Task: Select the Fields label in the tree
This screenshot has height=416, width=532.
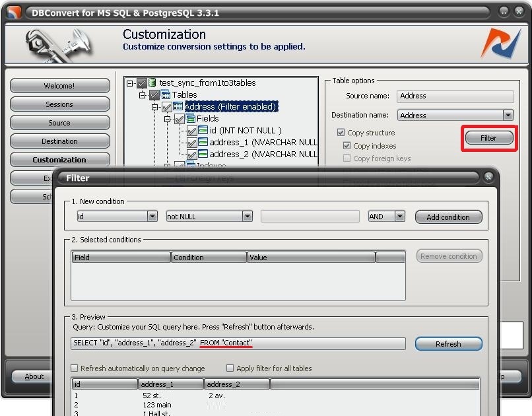Action: tap(208, 118)
